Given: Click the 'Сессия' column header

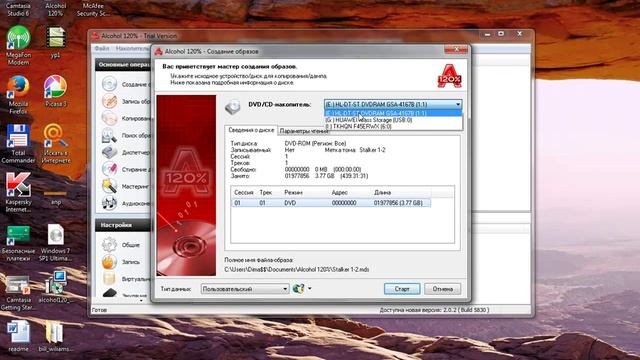Looking at the screenshot, I should [x=244, y=192].
